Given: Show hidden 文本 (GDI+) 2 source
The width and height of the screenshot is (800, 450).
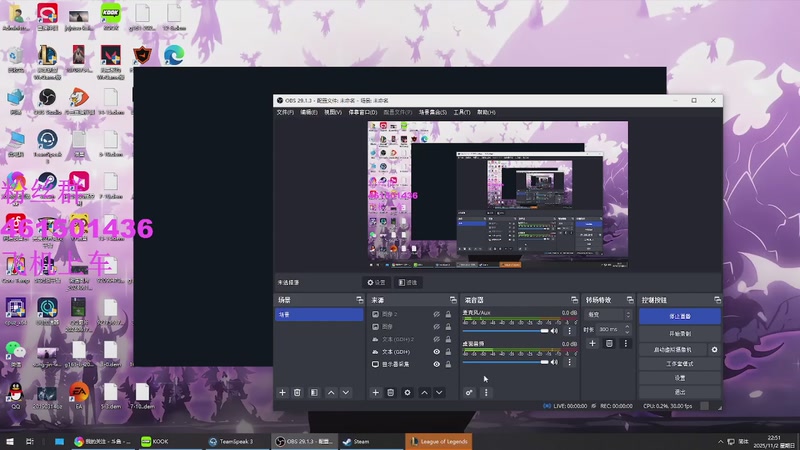Looking at the screenshot, I should [x=437, y=339].
